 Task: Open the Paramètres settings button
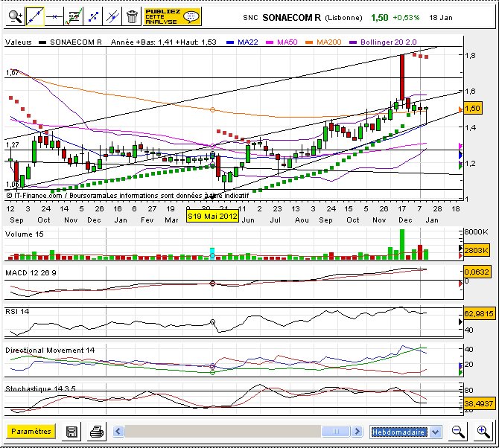[31, 432]
